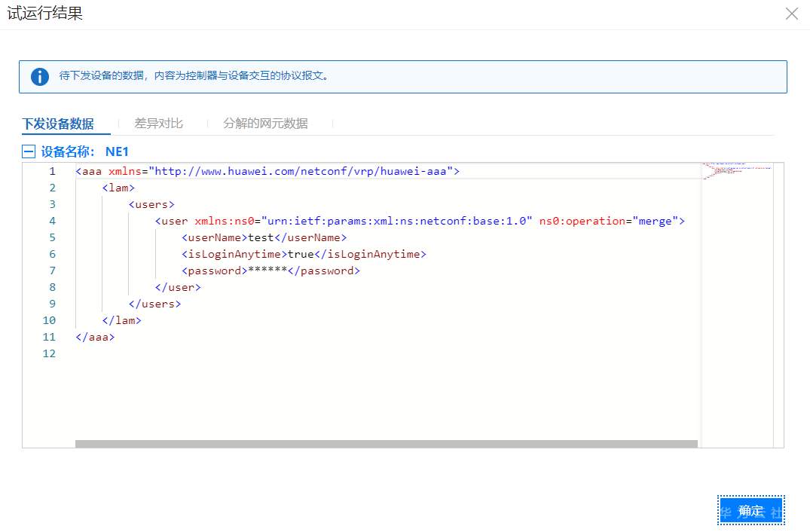Click the isLoginAnytime true line

click(304, 254)
